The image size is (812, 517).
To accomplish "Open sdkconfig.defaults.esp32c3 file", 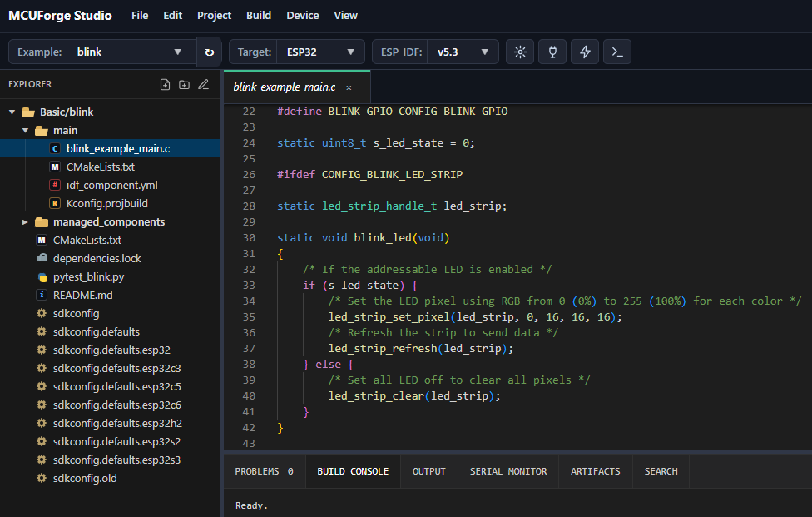I will tap(110, 368).
